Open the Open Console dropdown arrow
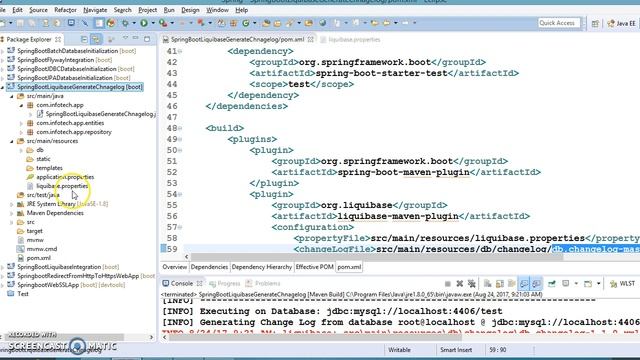Image resolution: width=640 pixels, height=360 pixels. pyautogui.click(x=599, y=284)
